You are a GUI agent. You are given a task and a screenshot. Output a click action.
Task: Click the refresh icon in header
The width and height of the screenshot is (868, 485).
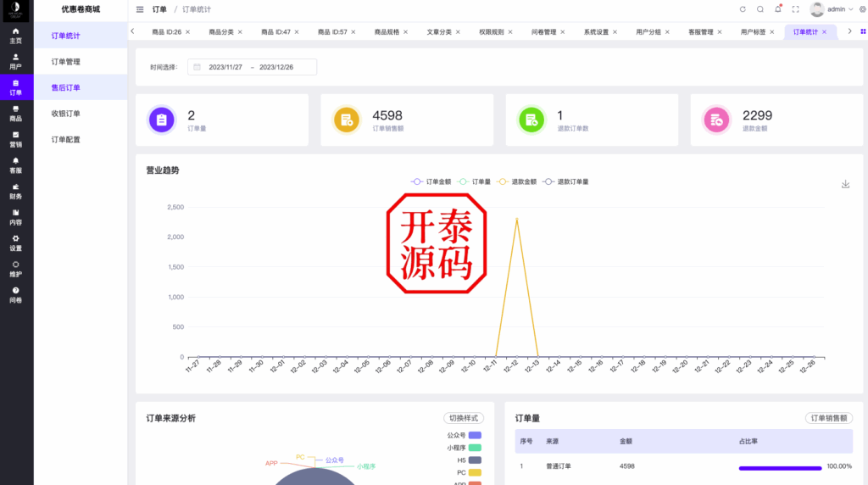tap(743, 9)
